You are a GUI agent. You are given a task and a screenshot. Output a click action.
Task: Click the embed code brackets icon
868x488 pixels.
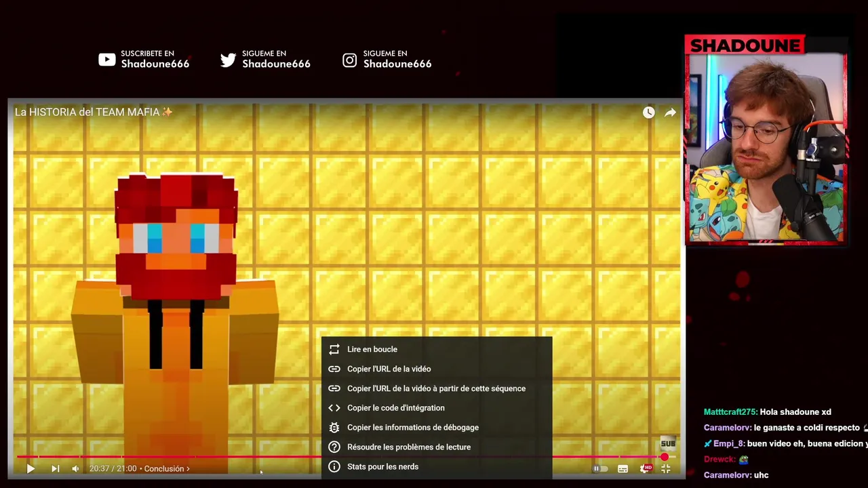coord(334,408)
